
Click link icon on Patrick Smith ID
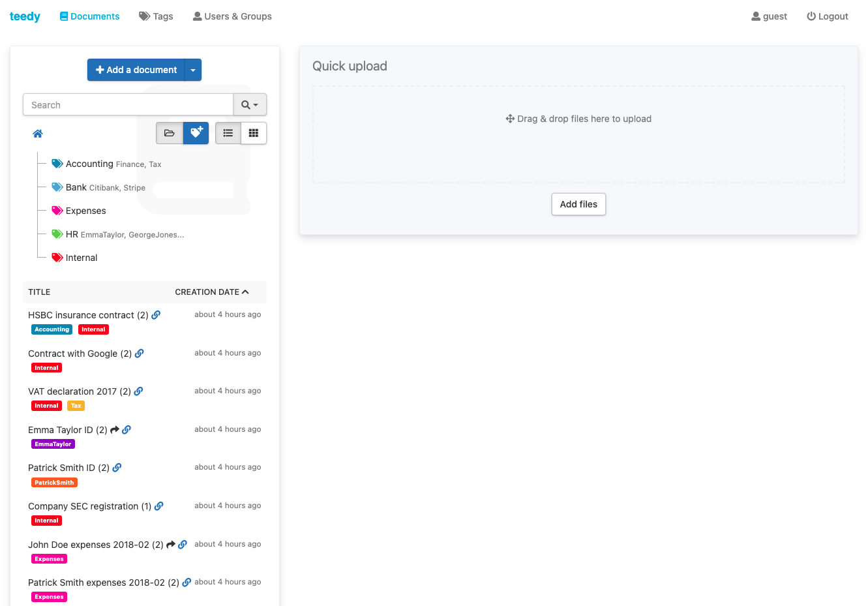[117, 468]
